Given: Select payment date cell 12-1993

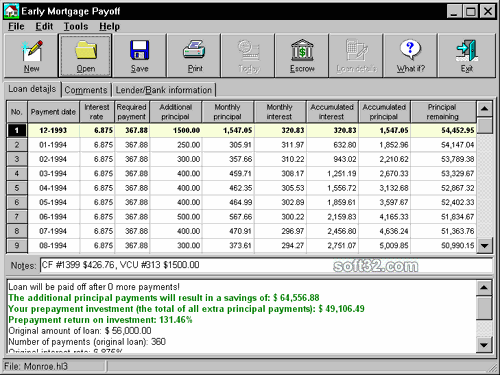Looking at the screenshot, I should 53,130.
